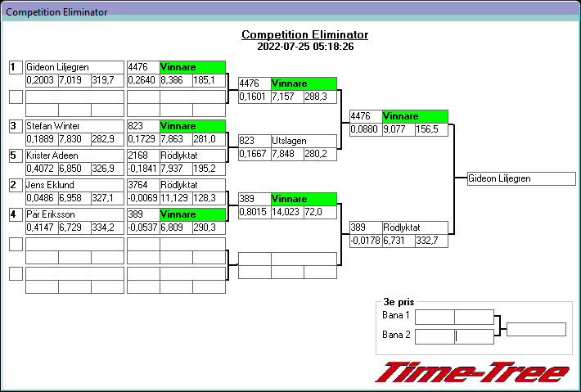This screenshot has height=392, width=581.
Task: Click the 0,4147 cell under Pär Eriksson
Action: point(42,228)
